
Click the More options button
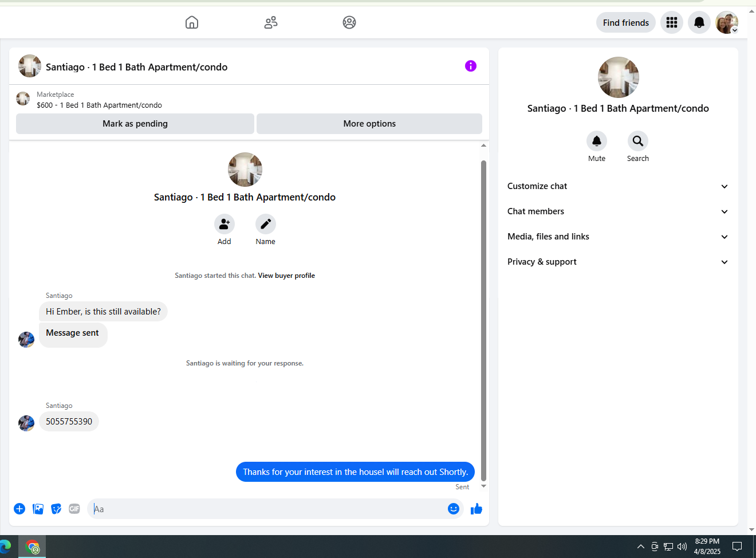pyautogui.click(x=369, y=124)
